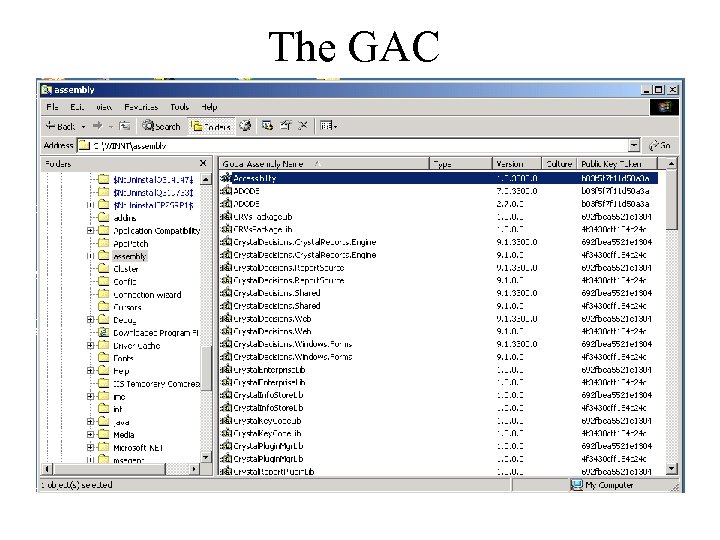720x540 pixels.
Task: Click the History toolbar icon
Action: (x=246, y=126)
